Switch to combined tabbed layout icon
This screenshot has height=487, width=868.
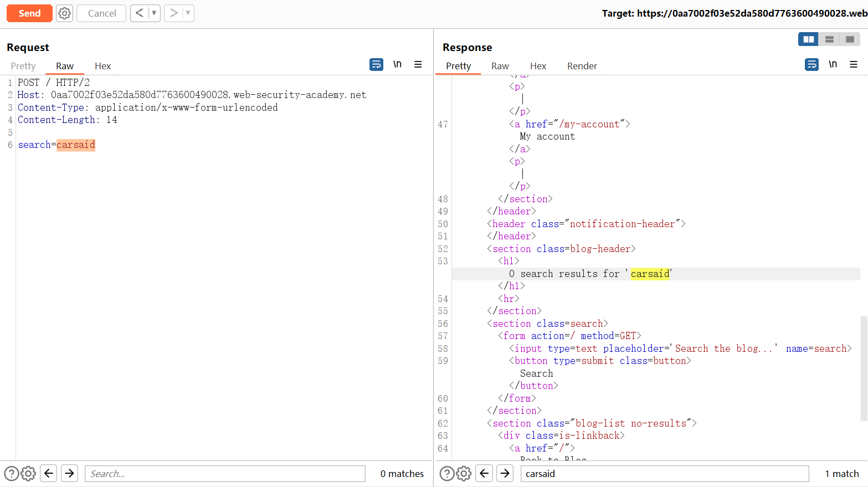pyautogui.click(x=850, y=39)
